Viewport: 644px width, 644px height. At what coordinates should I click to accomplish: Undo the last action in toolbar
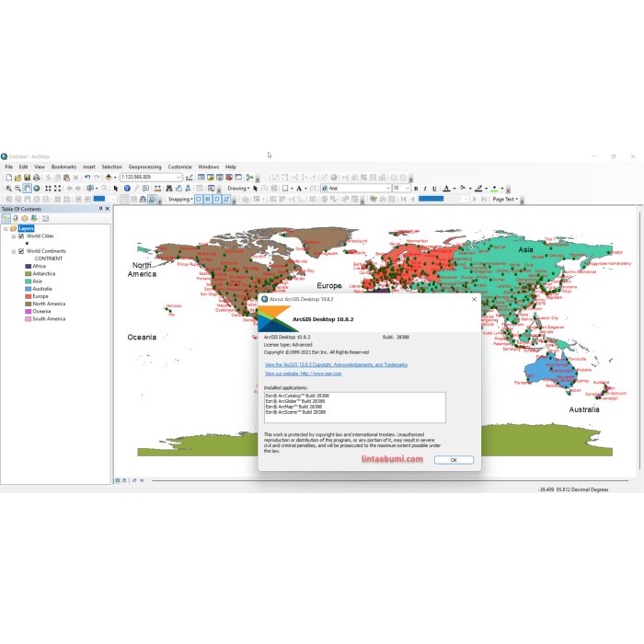coord(87,178)
